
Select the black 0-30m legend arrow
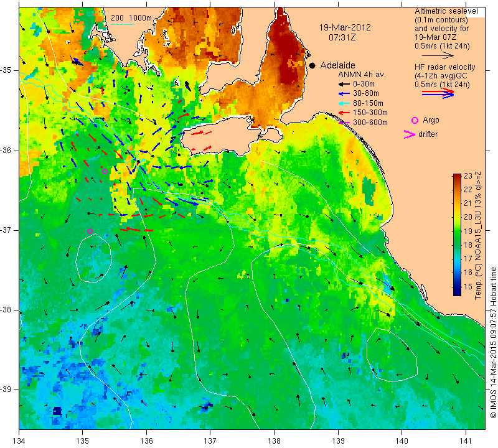[x=344, y=84]
